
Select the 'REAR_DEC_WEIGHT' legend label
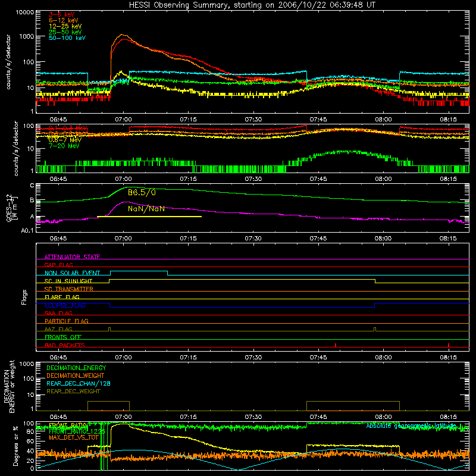pyautogui.click(x=73, y=392)
